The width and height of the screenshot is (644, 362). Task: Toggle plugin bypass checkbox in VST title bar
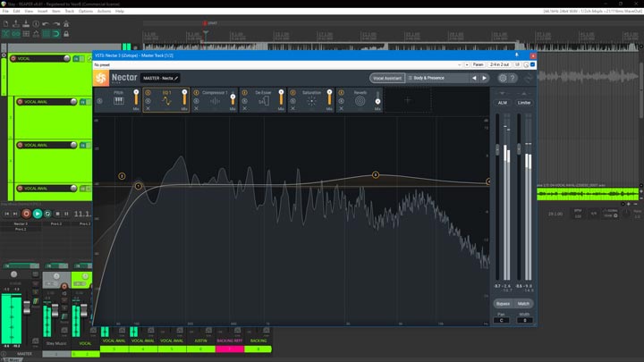(x=533, y=64)
